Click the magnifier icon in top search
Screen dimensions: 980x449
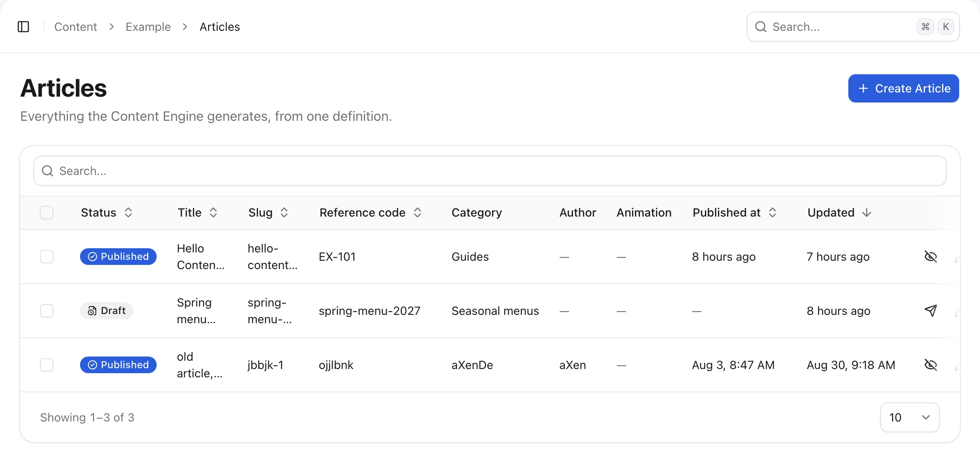coord(761,27)
